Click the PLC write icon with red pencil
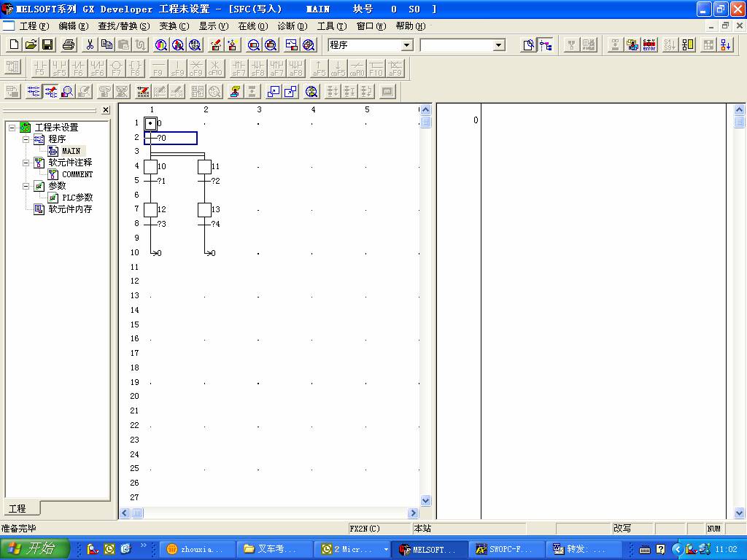747x560 pixels. [216, 44]
